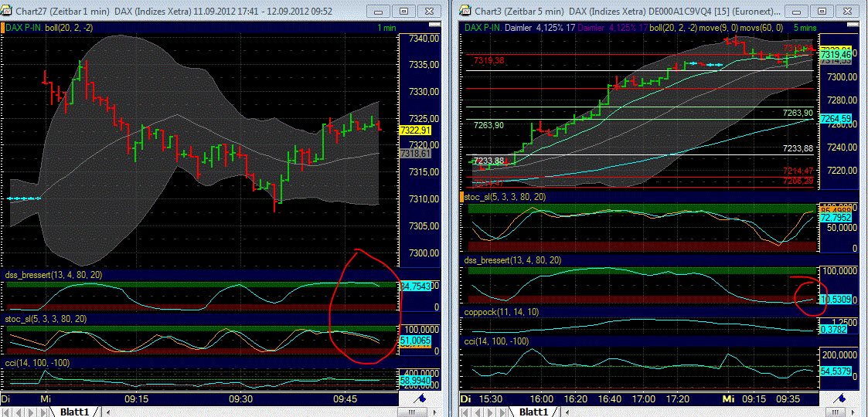Click the blue flag icon in Chart3
868x417 pixels.
click(839, 398)
